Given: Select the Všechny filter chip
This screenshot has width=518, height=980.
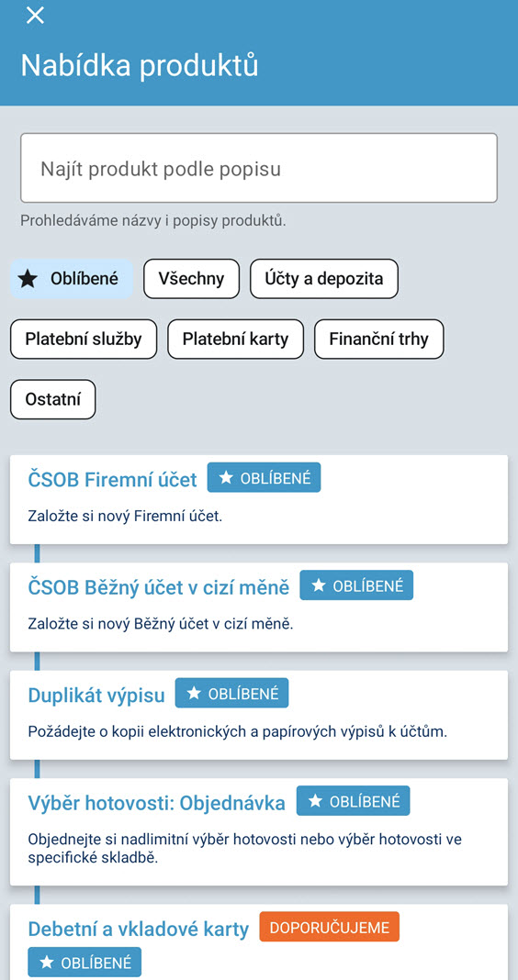Looking at the screenshot, I should coord(191,279).
